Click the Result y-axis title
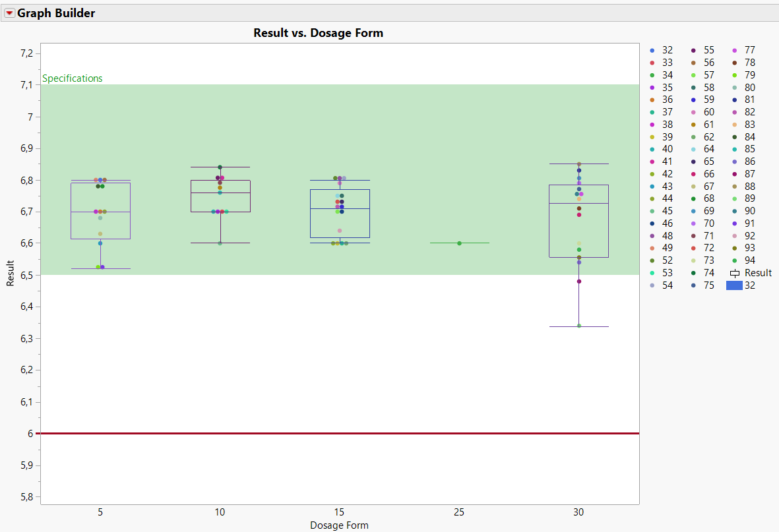The width and height of the screenshot is (779, 532). point(10,273)
